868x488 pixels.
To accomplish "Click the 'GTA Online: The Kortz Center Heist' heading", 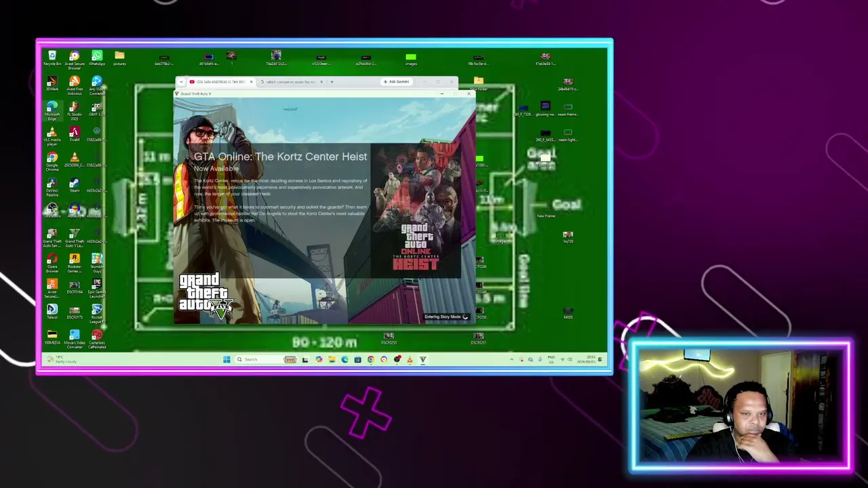I will 280,157.
